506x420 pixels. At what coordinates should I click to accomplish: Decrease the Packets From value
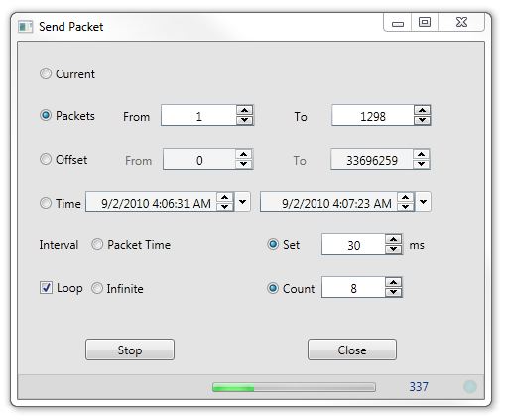click(x=245, y=120)
